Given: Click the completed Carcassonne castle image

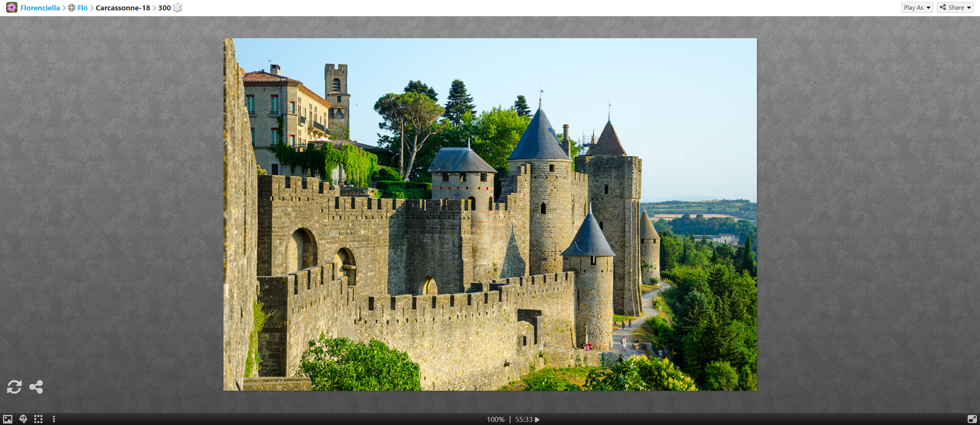Looking at the screenshot, I should pos(490,214).
